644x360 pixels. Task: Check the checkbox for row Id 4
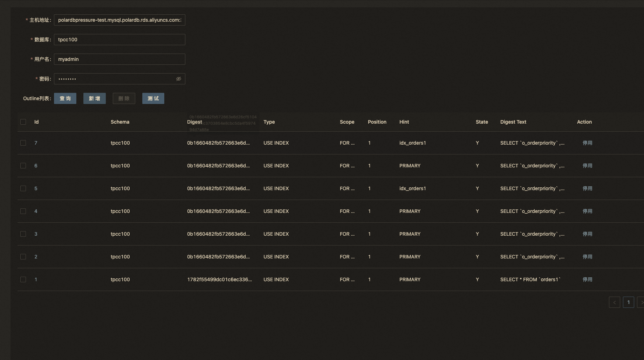pos(23,211)
